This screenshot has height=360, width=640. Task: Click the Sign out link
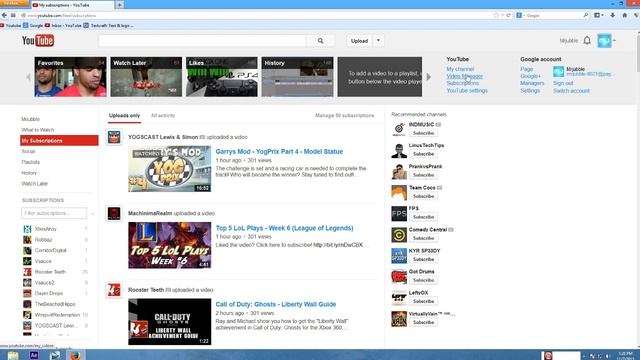563,83
